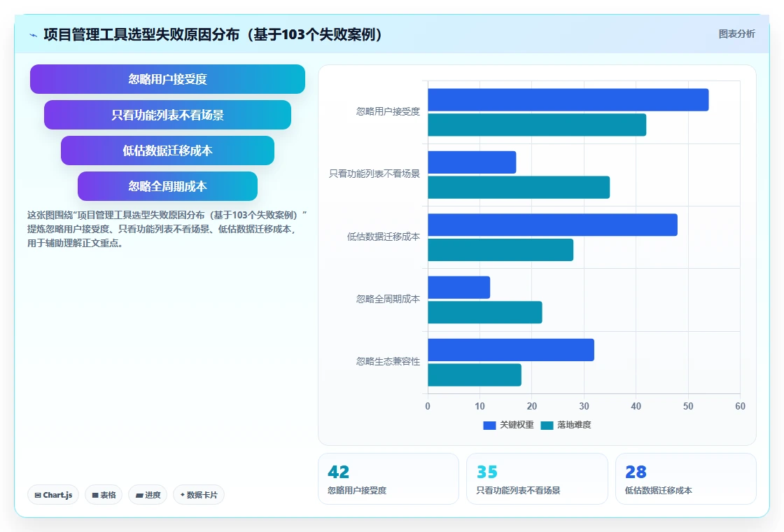
Task: Select the 忽略用户接受度 funnel bar
Action: pyautogui.click(x=167, y=79)
